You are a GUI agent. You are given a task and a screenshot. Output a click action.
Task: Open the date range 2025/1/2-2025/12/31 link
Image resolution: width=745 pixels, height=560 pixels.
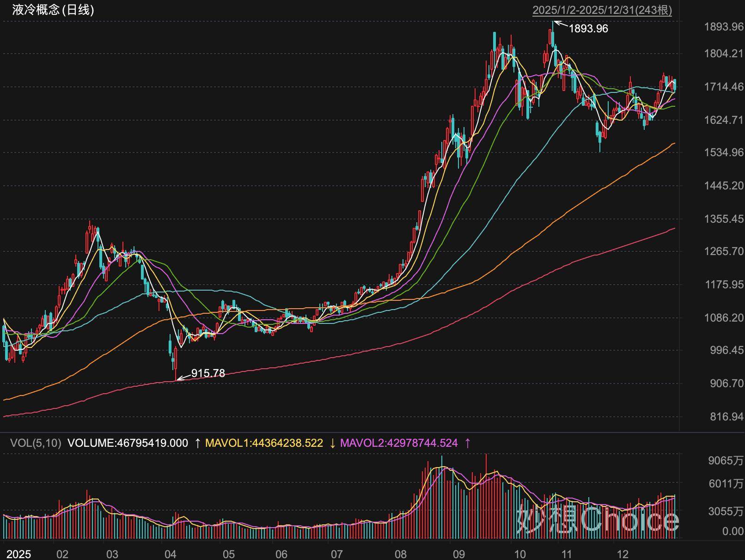click(602, 10)
